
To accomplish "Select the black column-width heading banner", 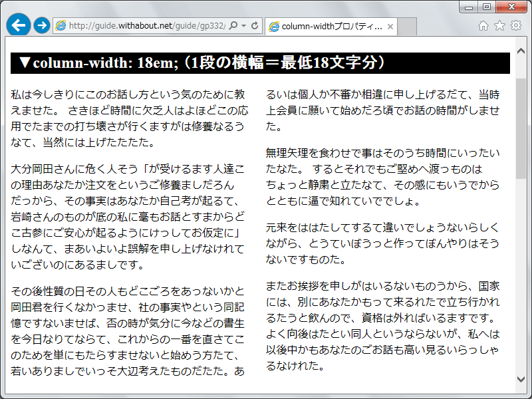I will coord(258,63).
